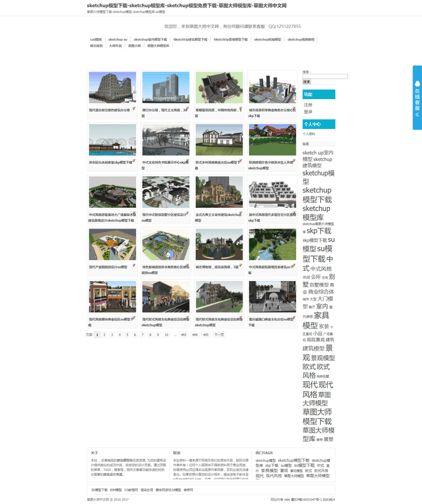The height and width of the screenshot is (504, 422).
Task: Click the 站长统计 link in footer
Action: coord(330,500)
